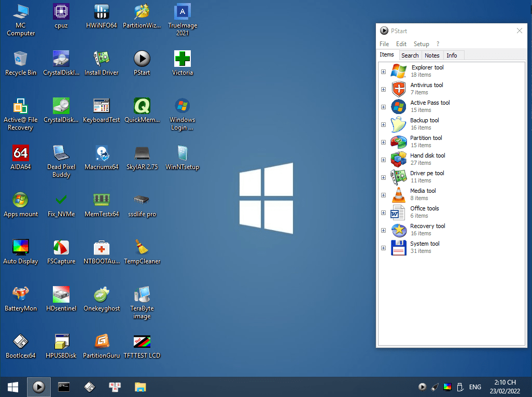
Task: Expand the Partition tool group
Action: click(383, 143)
